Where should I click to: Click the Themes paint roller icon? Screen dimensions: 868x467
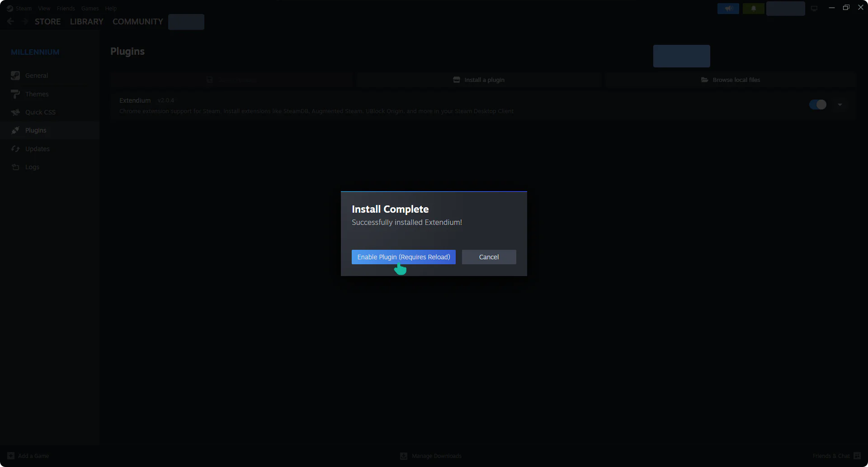(15, 94)
